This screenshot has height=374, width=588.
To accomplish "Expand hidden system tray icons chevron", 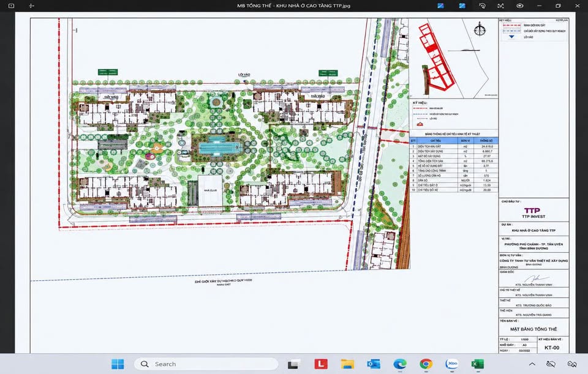I will (532, 364).
